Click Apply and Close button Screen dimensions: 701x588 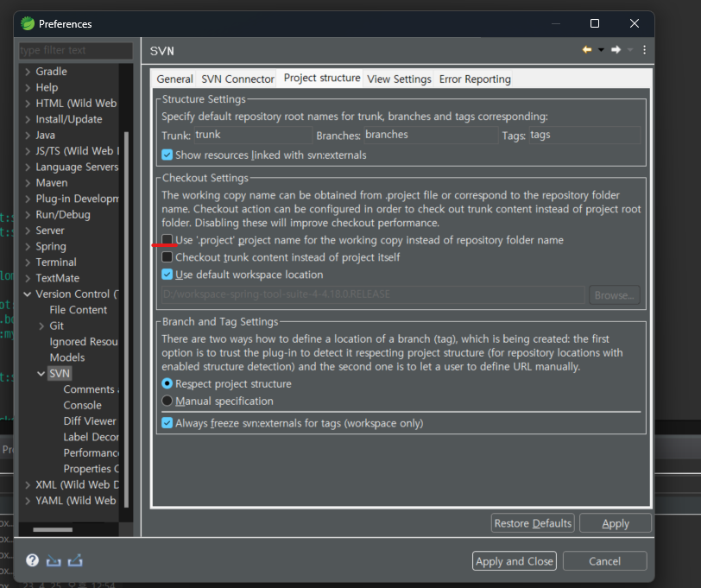515,561
